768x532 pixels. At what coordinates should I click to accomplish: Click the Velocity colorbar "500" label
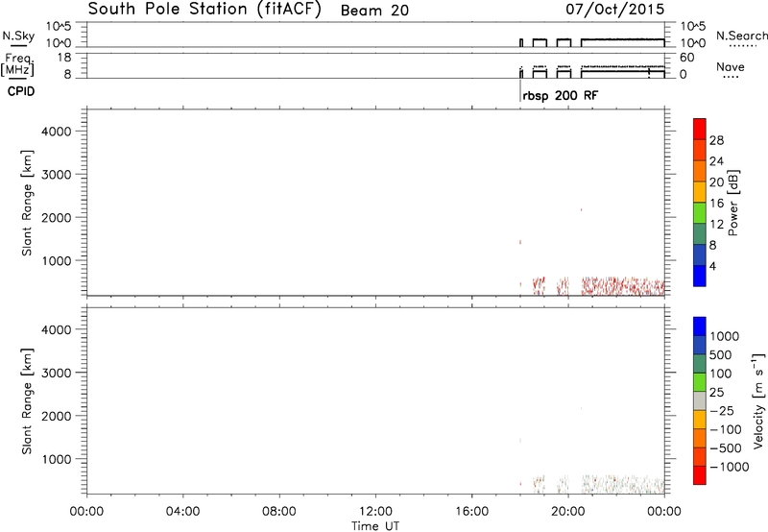tap(720, 355)
